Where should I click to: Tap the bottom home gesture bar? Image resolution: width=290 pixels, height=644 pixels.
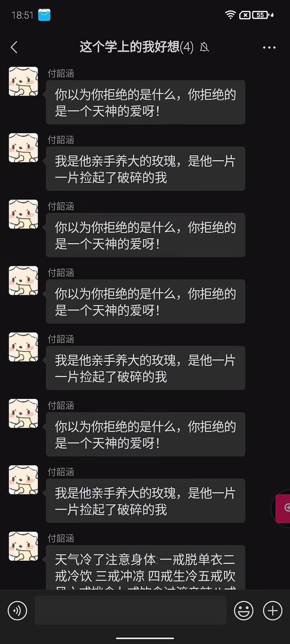(x=145, y=639)
